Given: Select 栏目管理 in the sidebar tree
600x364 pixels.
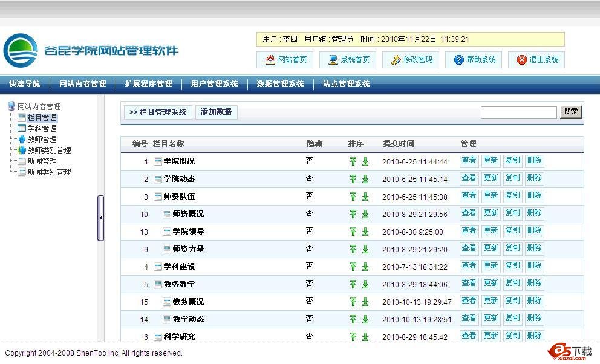Looking at the screenshot, I should (42, 118).
